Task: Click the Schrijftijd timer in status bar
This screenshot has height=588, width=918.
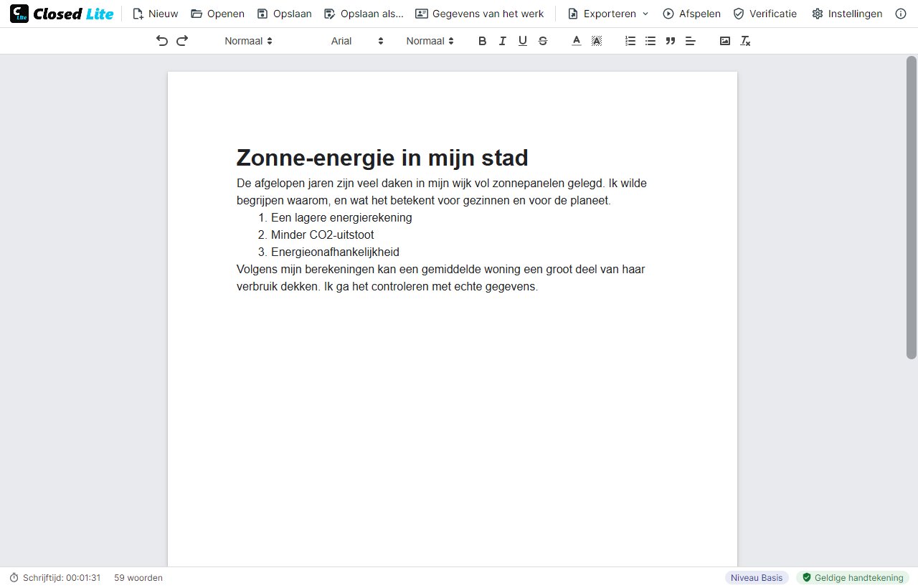Action: (x=55, y=577)
